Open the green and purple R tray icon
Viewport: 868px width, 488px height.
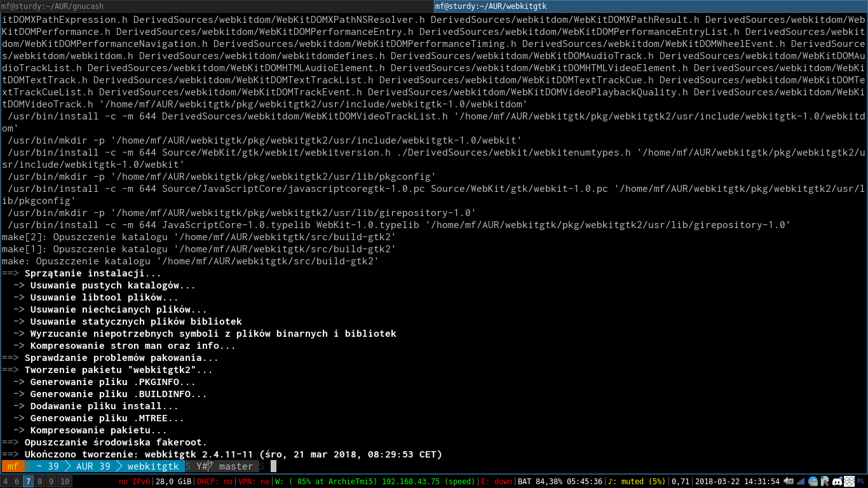825,482
